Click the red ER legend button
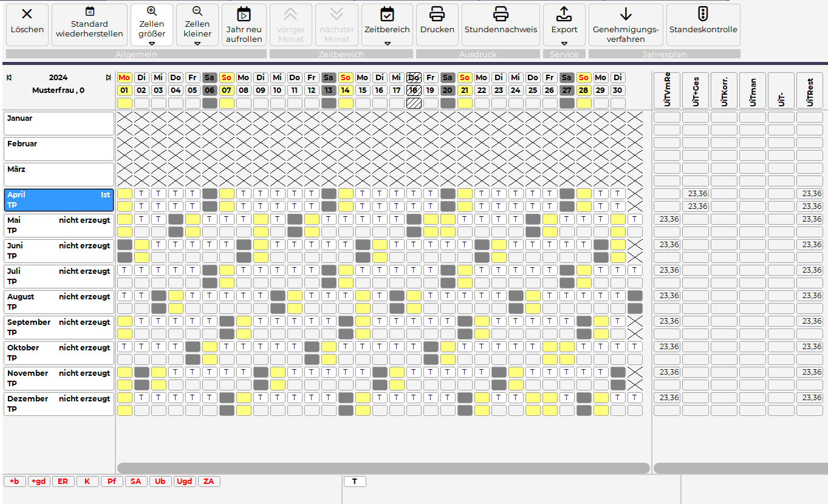 tap(63, 482)
